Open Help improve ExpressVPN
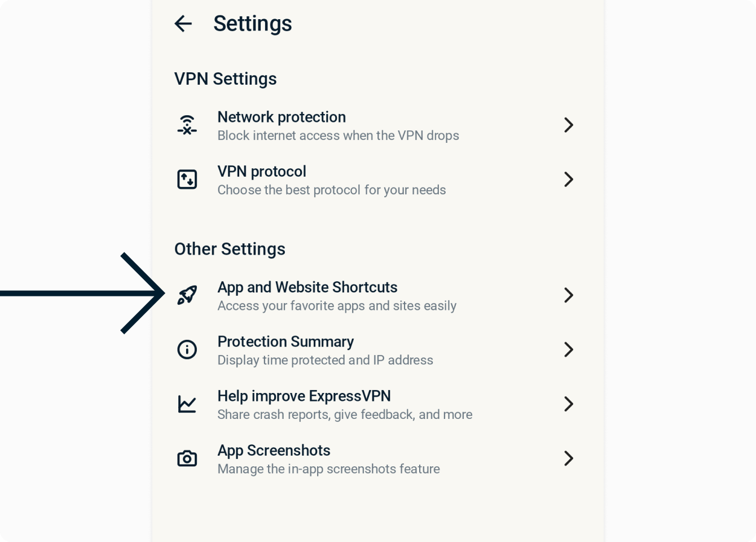Image resolution: width=756 pixels, height=542 pixels. [378, 404]
